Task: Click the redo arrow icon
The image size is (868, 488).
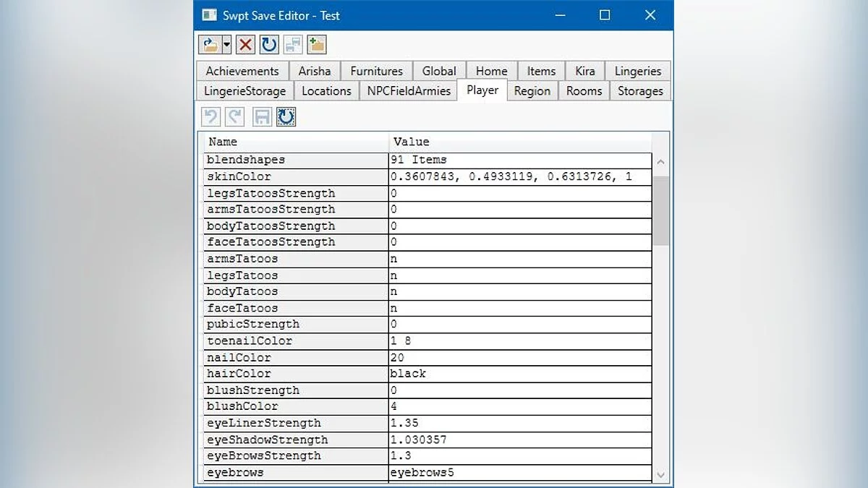Action: (x=235, y=116)
